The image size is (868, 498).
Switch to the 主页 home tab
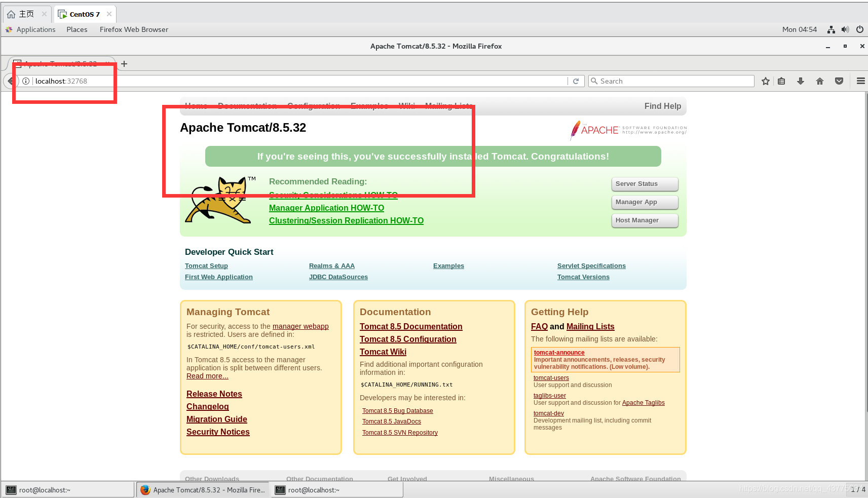coord(27,14)
